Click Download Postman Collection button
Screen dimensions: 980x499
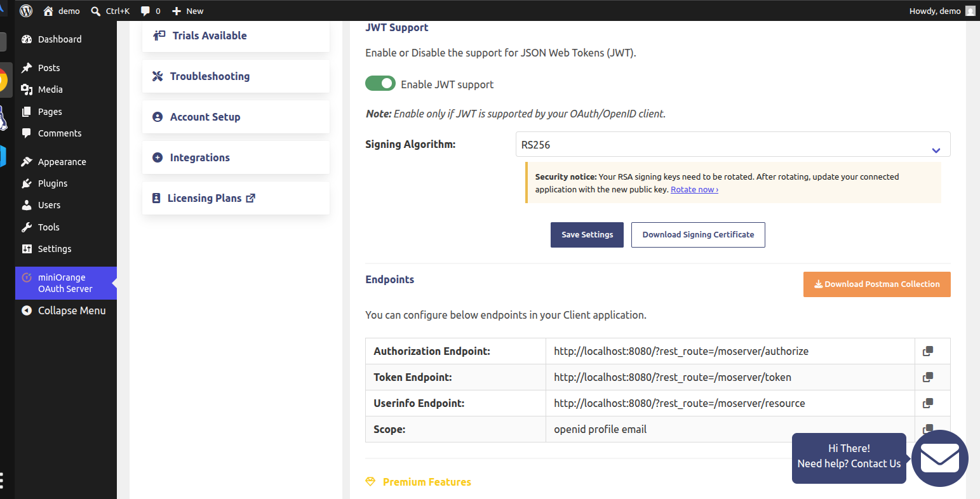(x=877, y=284)
